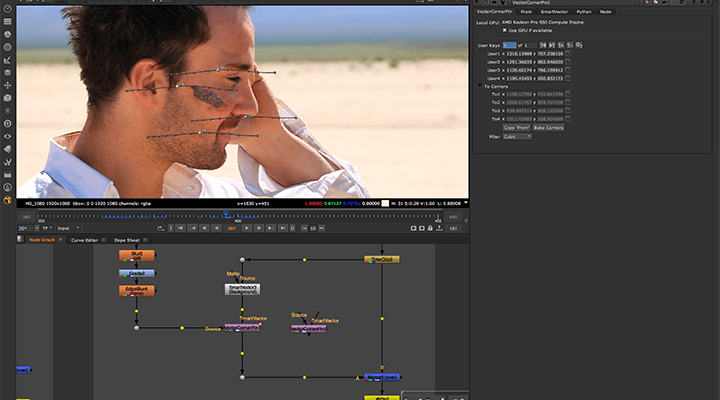Switch to the Curve Editor tab
The width and height of the screenshot is (720, 400).
point(84,240)
